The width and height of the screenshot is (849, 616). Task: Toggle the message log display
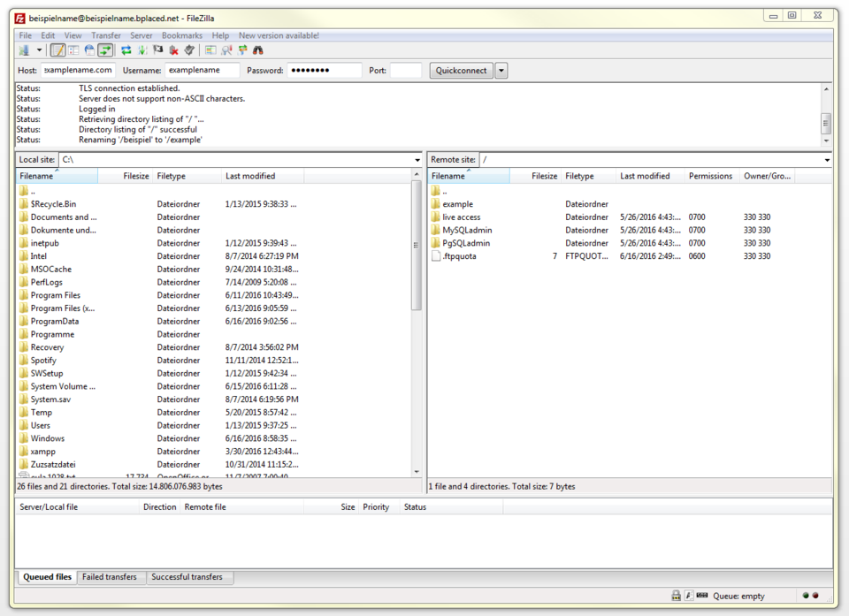pyautogui.click(x=58, y=50)
